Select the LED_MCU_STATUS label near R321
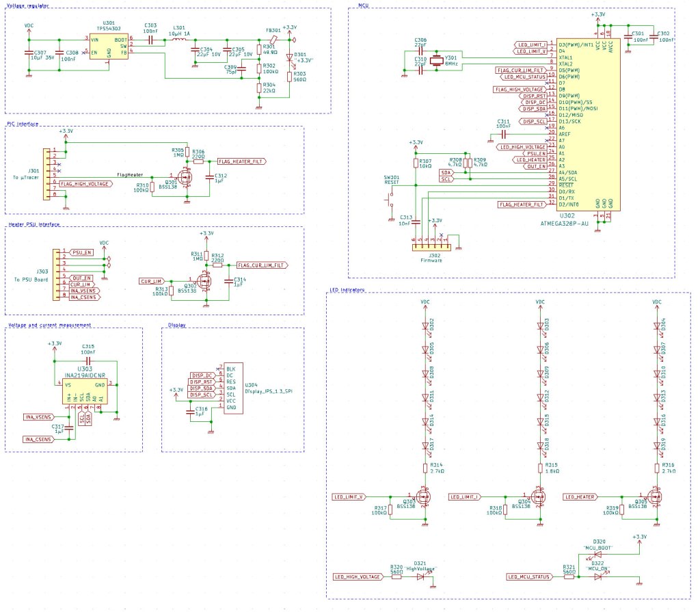Image resolution: width=700 pixels, height=612 pixels. tap(530, 577)
